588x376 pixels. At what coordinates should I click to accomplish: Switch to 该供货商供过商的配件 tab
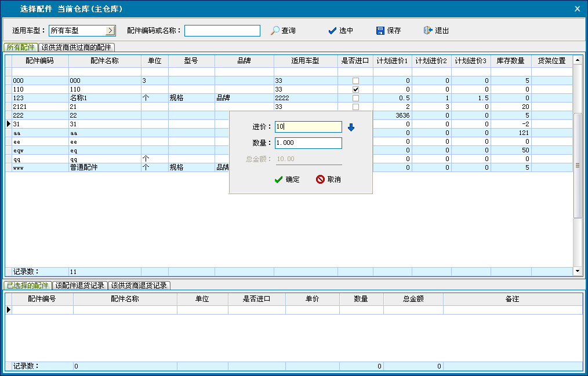point(77,48)
